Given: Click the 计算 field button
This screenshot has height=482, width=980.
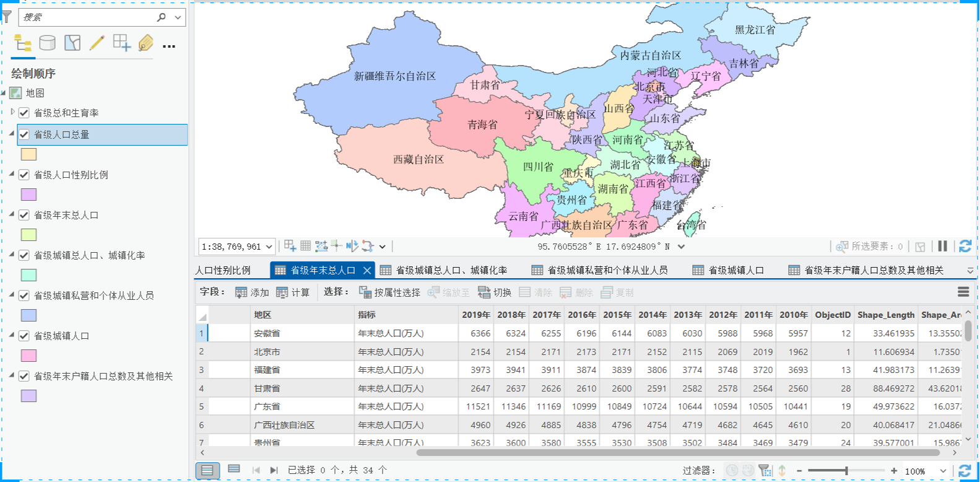Looking at the screenshot, I should (x=293, y=292).
